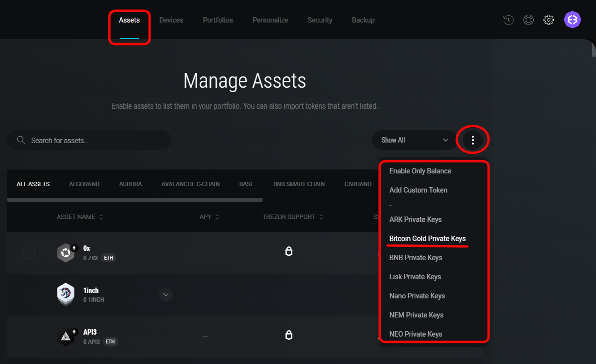Sort by the ASSET NAME column arrows
Image resolution: width=596 pixels, height=364 pixels.
point(101,217)
